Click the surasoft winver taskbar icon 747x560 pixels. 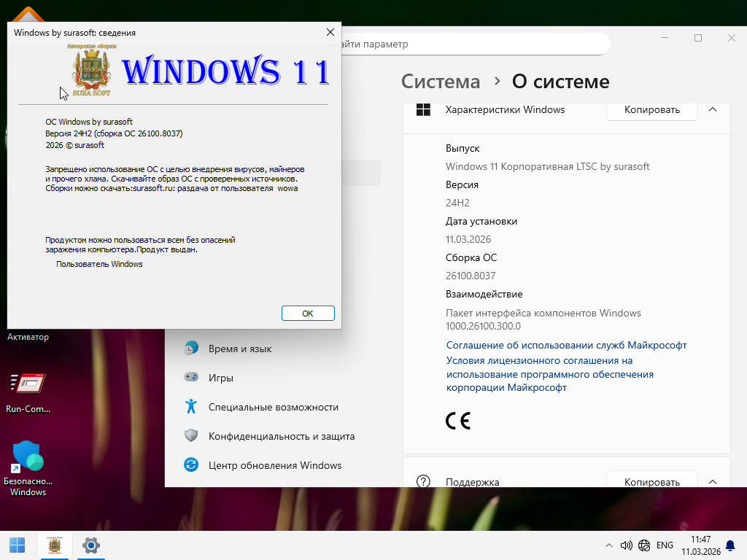pyautogui.click(x=54, y=545)
